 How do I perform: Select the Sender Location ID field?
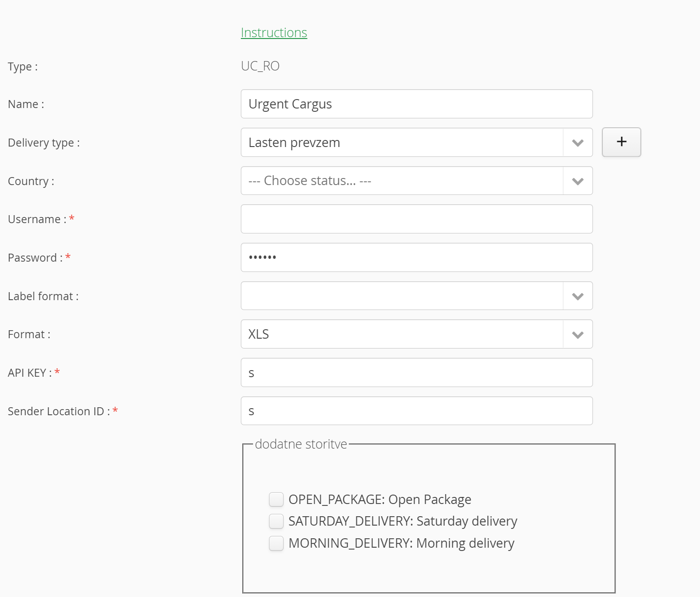[416, 411]
